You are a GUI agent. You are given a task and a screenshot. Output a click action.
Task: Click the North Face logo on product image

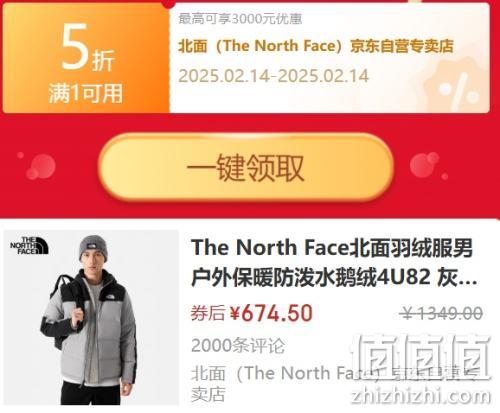pyautogui.click(x=29, y=246)
